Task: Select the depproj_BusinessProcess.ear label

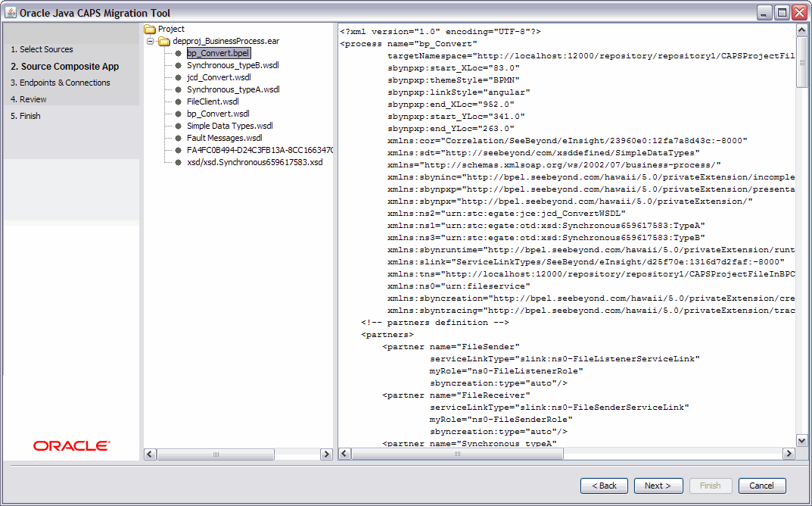Action: 226,41
